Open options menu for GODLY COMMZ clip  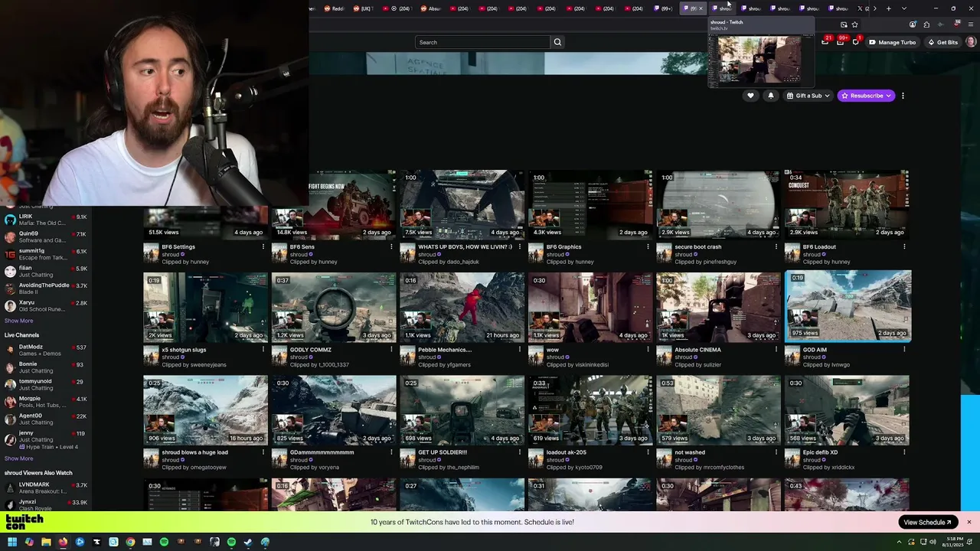391,350
